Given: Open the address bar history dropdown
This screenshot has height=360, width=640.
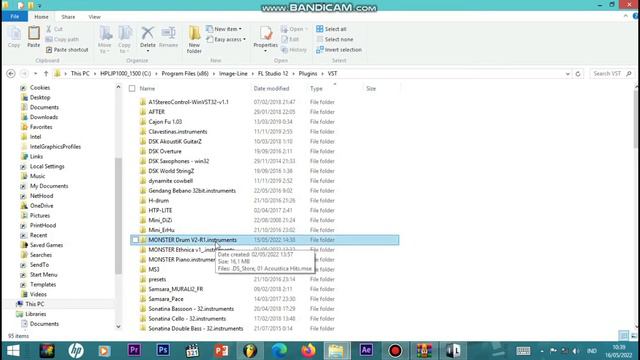Looking at the screenshot, I should [567, 74].
